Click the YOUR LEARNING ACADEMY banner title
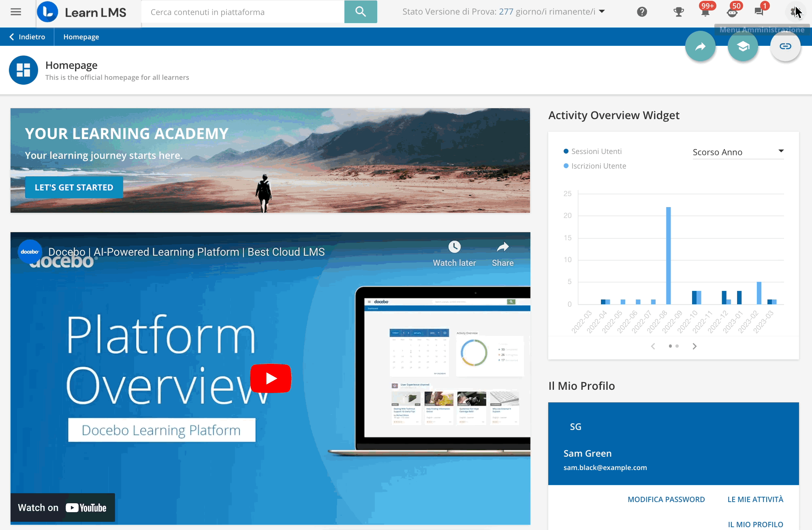The image size is (812, 530). click(x=126, y=134)
